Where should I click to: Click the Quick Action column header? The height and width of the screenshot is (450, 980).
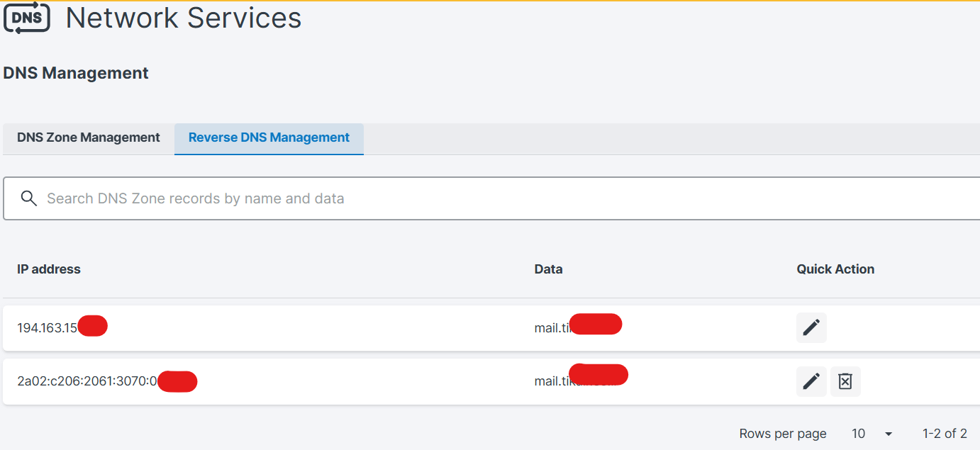[835, 269]
